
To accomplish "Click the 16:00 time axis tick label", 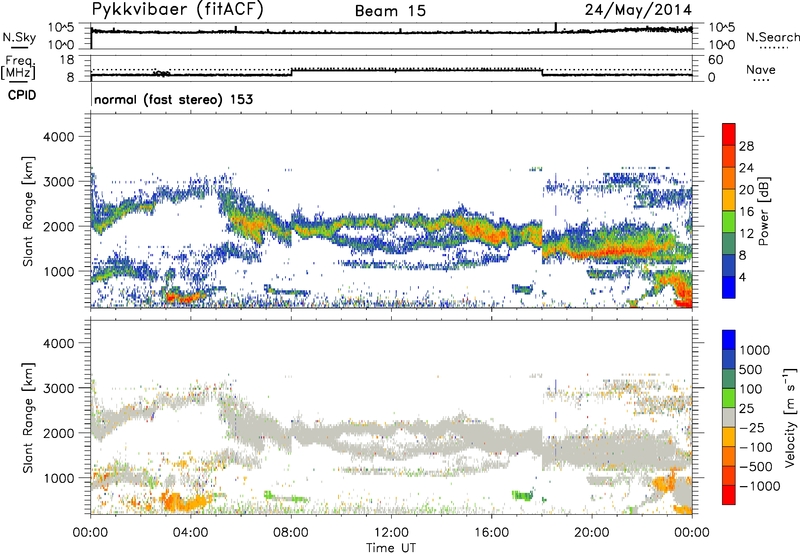I will [x=491, y=533].
